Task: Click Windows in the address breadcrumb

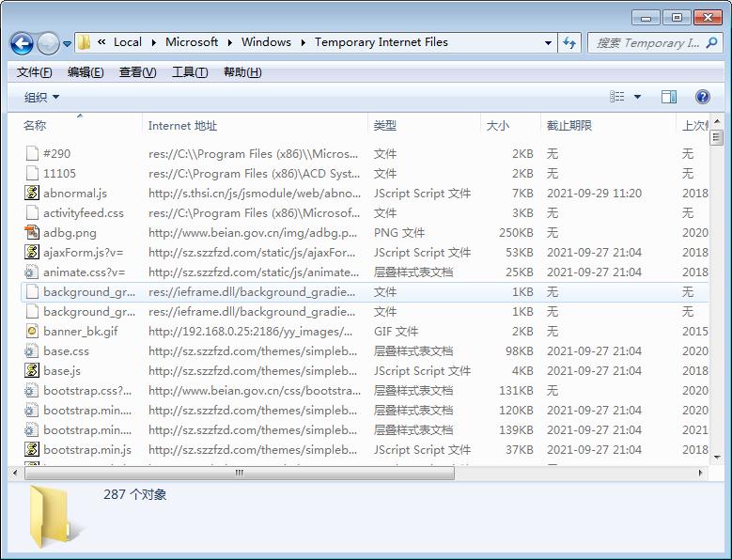Action: (266, 42)
